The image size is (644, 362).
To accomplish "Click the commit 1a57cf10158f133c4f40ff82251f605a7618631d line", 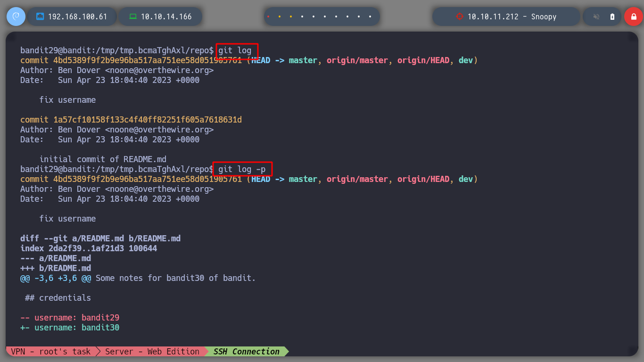I will click(131, 120).
